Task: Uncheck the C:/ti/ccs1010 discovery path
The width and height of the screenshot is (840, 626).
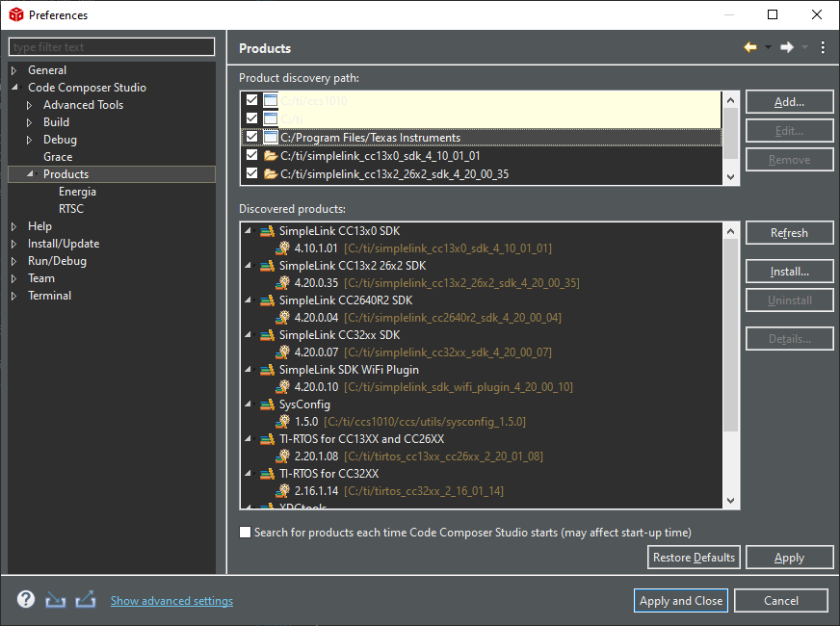Action: [x=251, y=99]
